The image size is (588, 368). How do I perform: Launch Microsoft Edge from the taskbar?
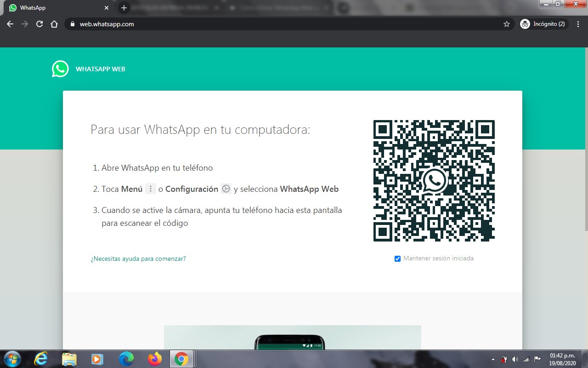pos(126,359)
